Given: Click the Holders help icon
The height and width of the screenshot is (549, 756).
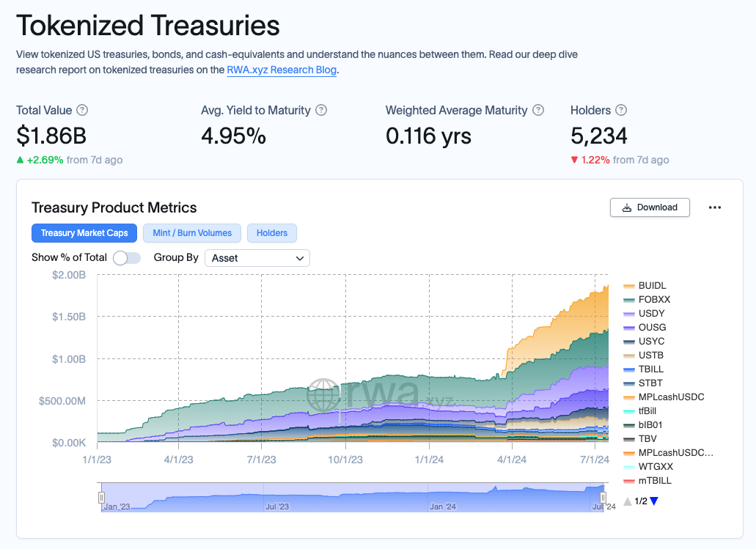Looking at the screenshot, I should pyautogui.click(x=622, y=111).
